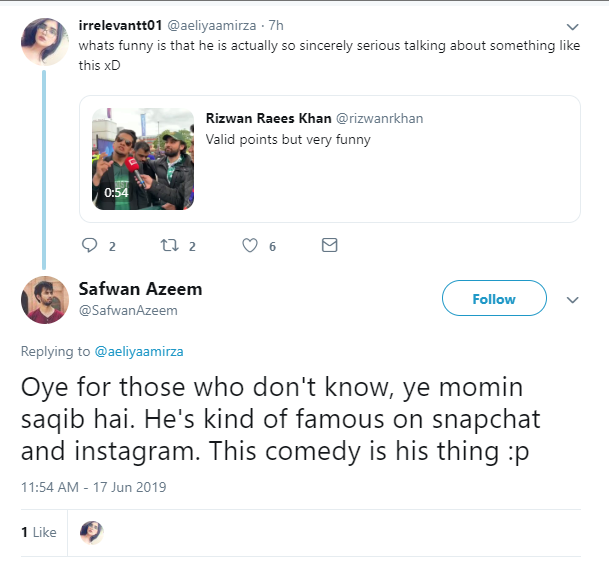View the 1 Like count
The height and width of the screenshot is (567, 609).
[x=39, y=533]
